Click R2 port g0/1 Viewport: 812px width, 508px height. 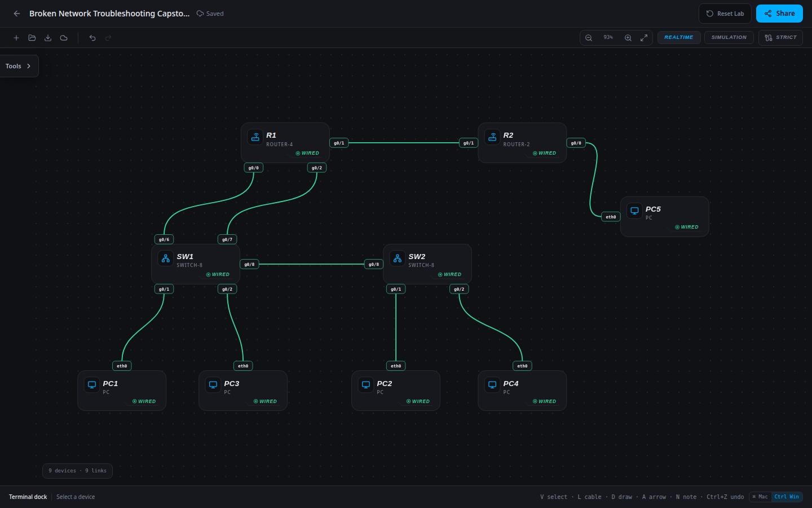pos(469,143)
